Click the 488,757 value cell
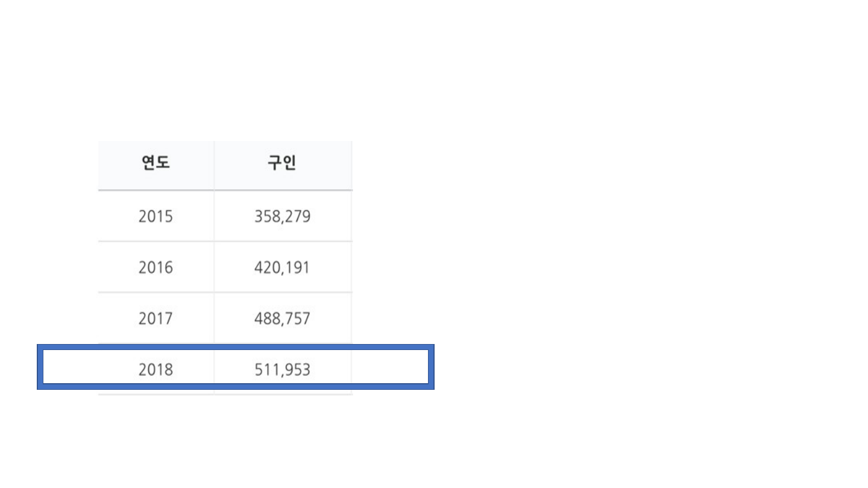Screen dimensions: 868x488 point(282,319)
